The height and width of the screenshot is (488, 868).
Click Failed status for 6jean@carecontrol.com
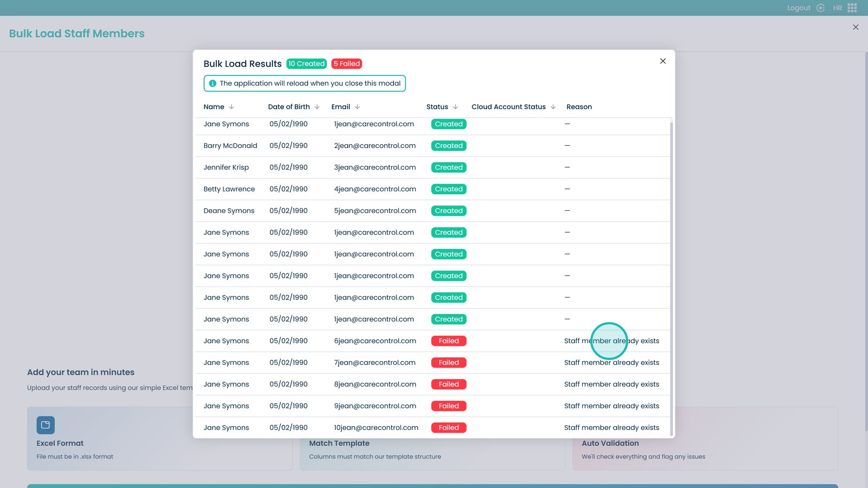(449, 341)
